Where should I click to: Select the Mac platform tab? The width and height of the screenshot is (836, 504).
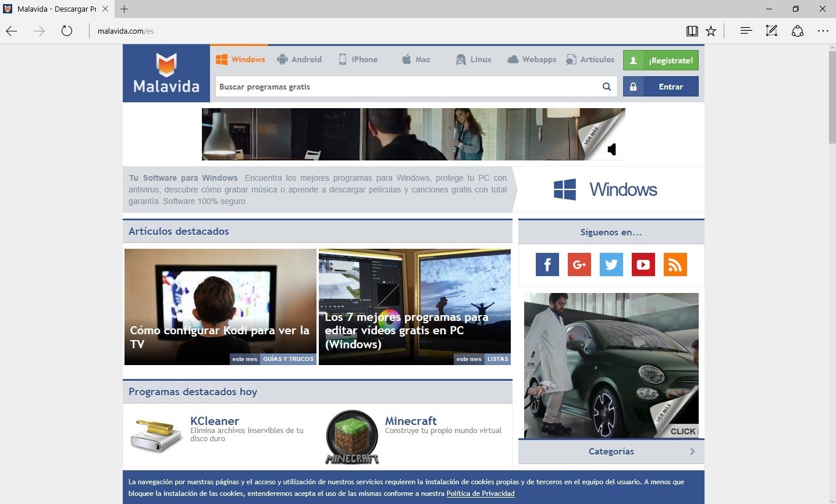[416, 59]
